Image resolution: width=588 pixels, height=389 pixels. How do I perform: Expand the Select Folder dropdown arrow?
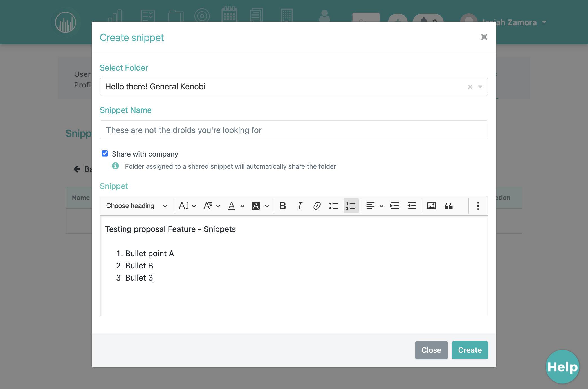point(480,87)
